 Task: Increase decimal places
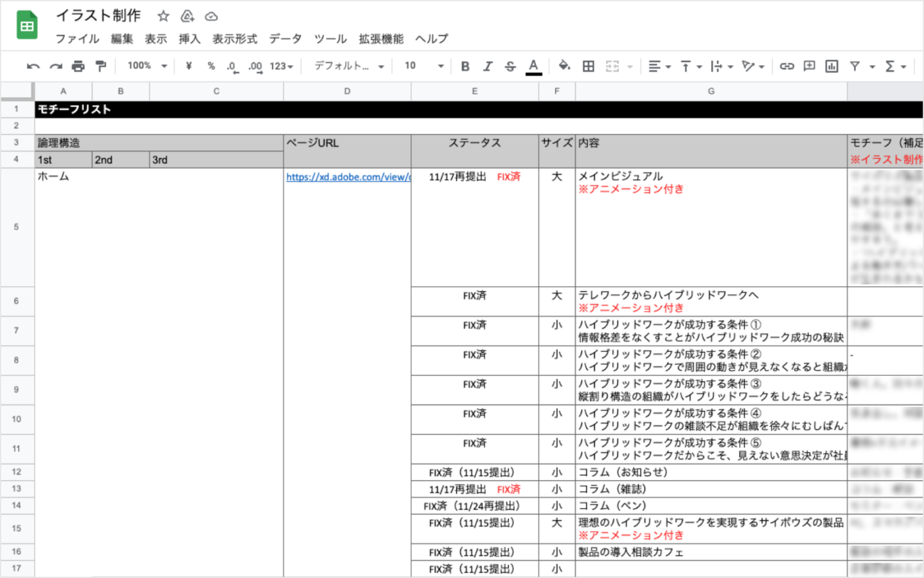[x=255, y=67]
